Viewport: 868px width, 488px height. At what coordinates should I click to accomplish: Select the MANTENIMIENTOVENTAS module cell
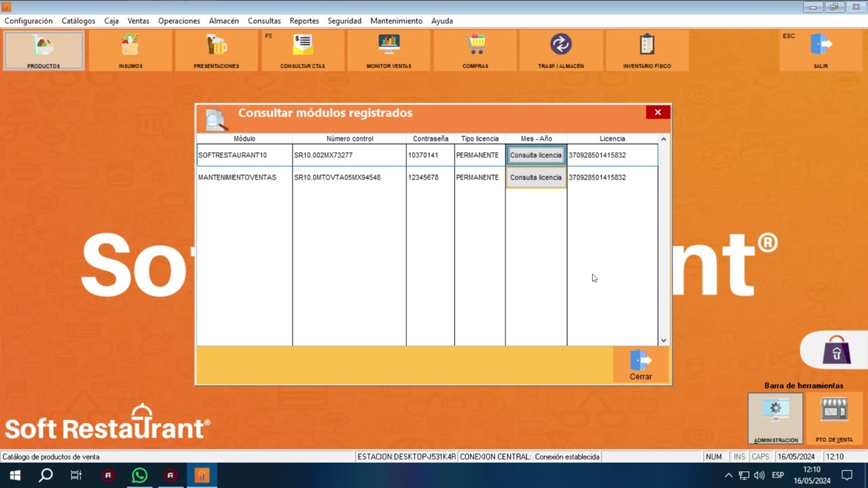(x=245, y=178)
